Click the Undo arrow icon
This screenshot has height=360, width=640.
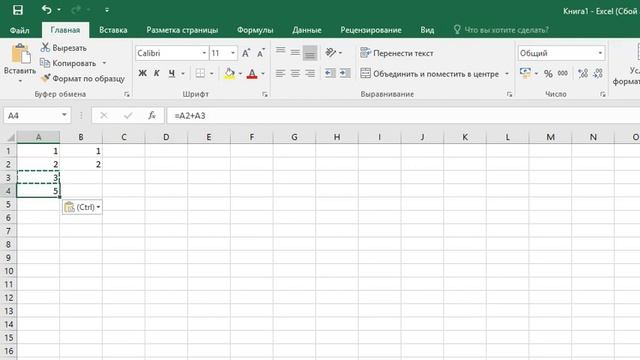(x=47, y=9)
